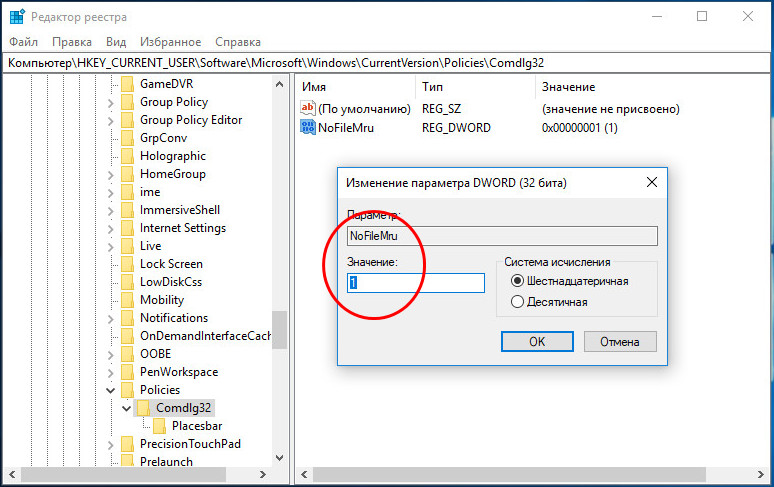
Task: Click the tree pane horizontal scroll right arrow
Action: click(x=263, y=475)
